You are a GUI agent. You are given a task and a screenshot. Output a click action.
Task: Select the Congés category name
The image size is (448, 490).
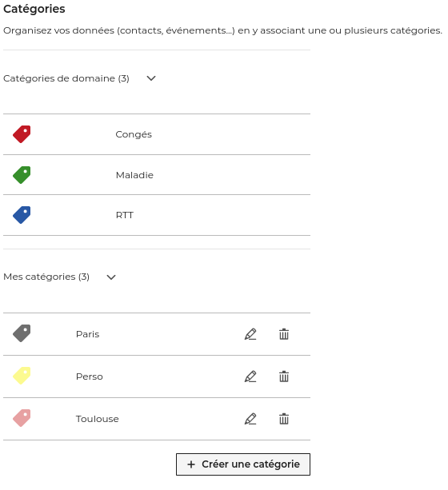[x=134, y=134]
